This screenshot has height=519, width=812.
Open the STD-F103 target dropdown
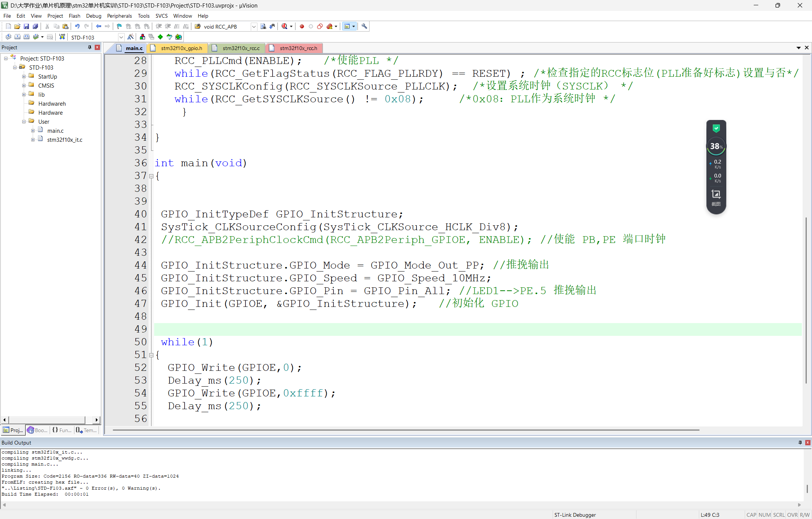pos(121,37)
